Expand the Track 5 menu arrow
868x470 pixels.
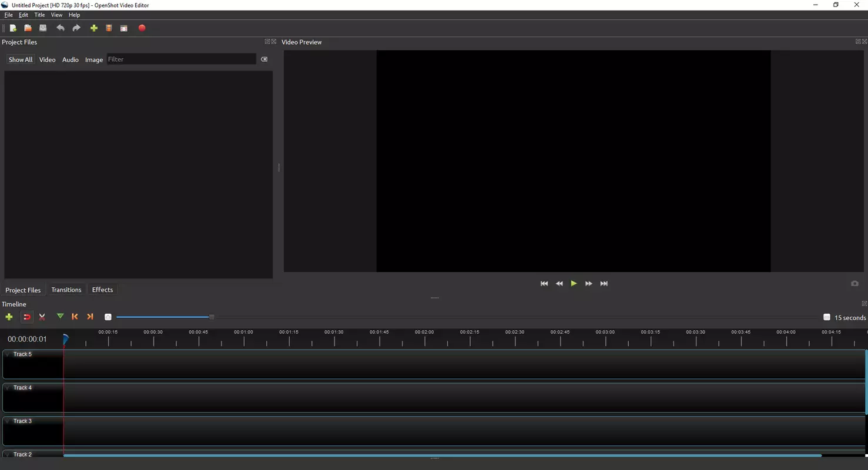pos(8,354)
